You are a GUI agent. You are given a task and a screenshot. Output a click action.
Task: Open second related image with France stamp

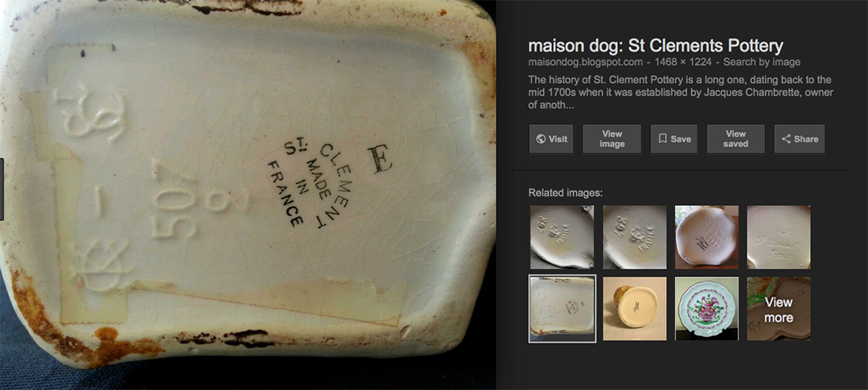pyautogui.click(x=634, y=237)
